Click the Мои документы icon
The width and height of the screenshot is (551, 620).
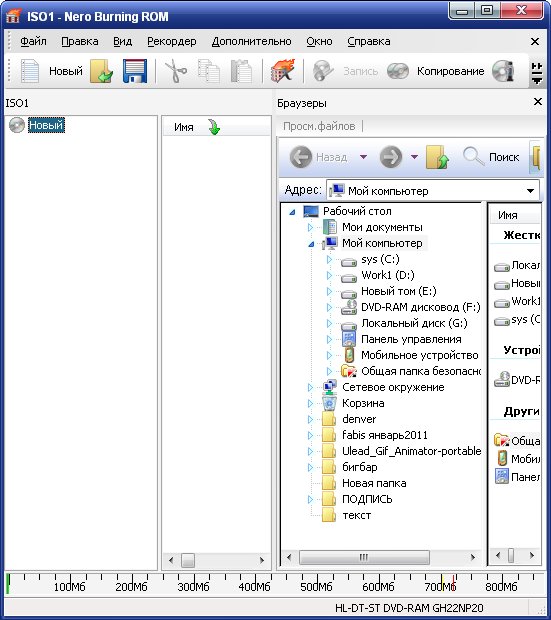coord(329,227)
